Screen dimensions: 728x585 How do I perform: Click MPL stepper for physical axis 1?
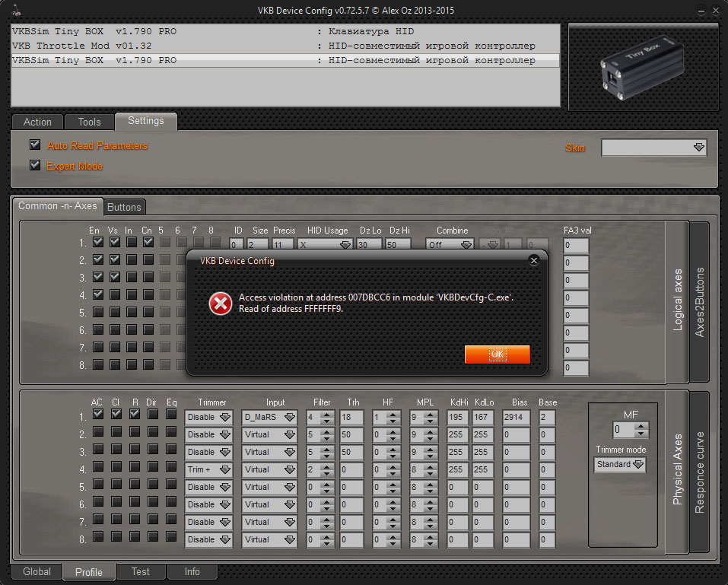(430, 418)
